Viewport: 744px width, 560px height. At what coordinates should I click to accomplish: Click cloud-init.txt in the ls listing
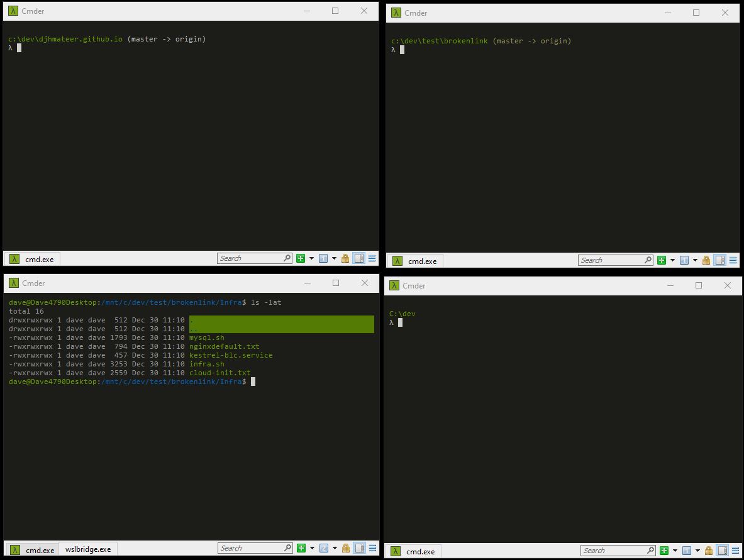219,373
